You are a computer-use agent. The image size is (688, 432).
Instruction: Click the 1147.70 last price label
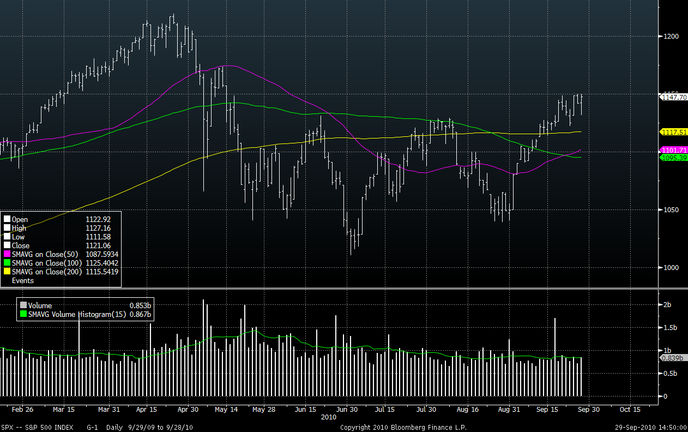click(672, 97)
